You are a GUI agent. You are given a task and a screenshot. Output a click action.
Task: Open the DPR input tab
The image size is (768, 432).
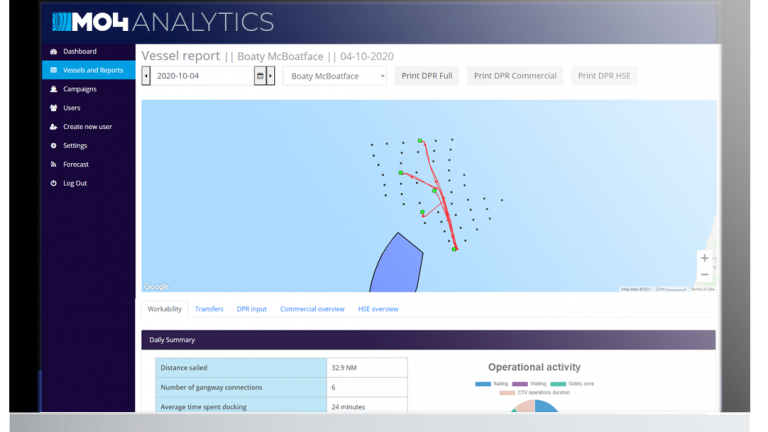click(x=252, y=309)
